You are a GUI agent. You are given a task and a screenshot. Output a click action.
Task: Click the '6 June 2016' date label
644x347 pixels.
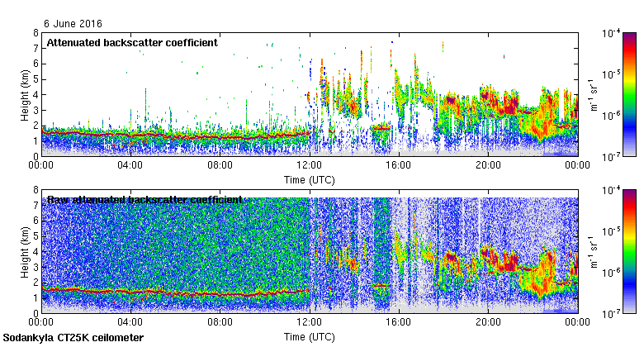(73, 24)
